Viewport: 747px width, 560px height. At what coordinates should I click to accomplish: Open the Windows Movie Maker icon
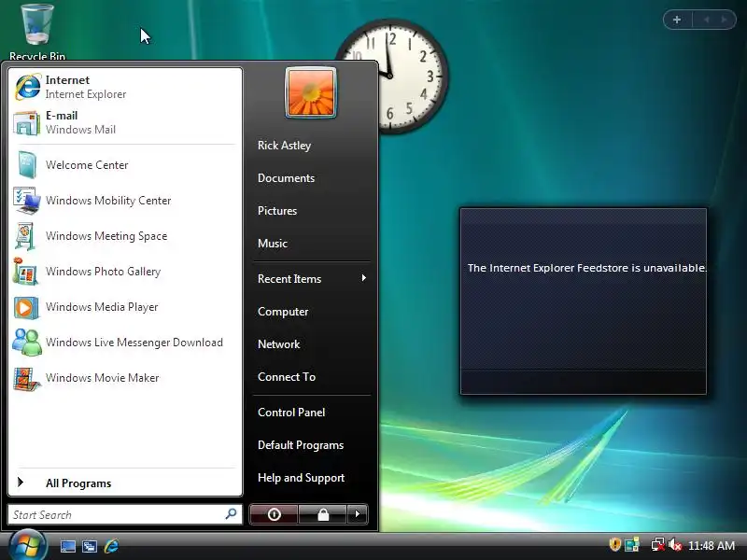pos(26,378)
